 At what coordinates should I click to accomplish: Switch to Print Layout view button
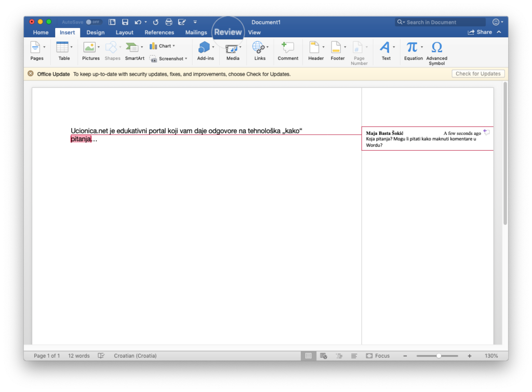pyautogui.click(x=308, y=356)
